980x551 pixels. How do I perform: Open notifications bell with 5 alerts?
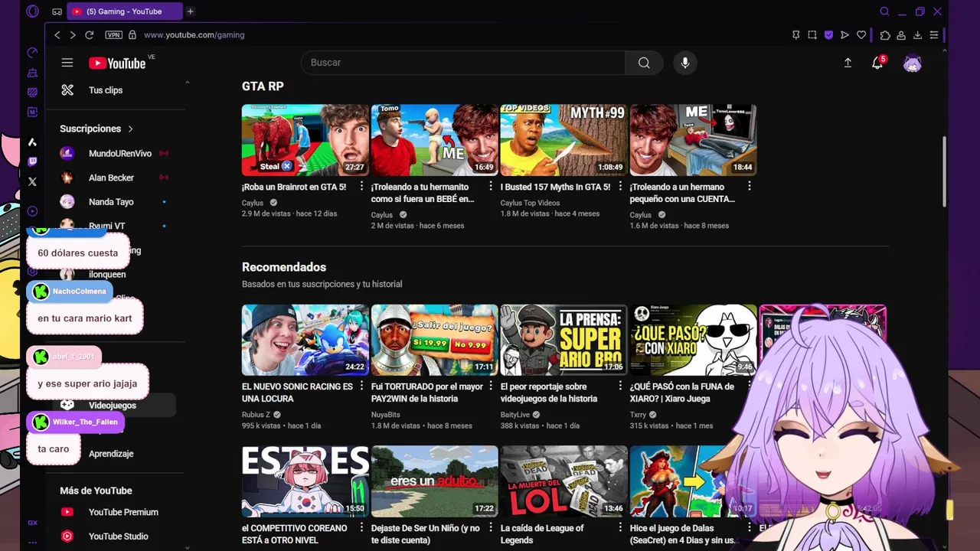pos(878,63)
